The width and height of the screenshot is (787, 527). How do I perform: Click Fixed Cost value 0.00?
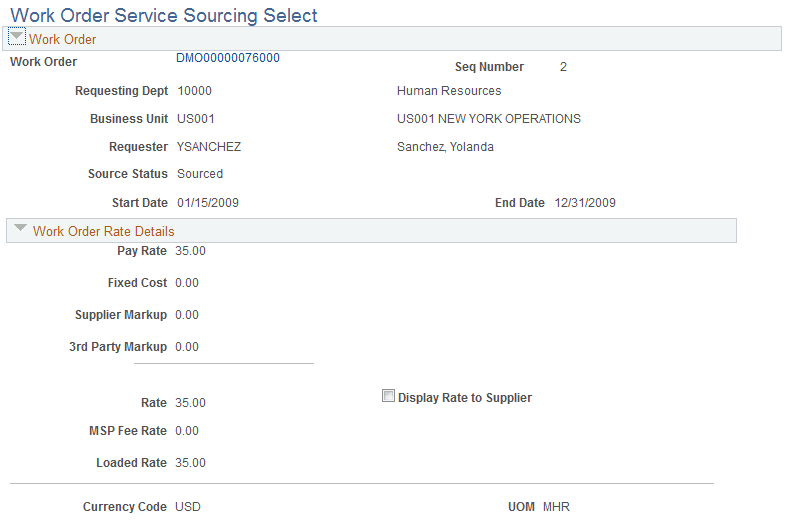click(187, 283)
